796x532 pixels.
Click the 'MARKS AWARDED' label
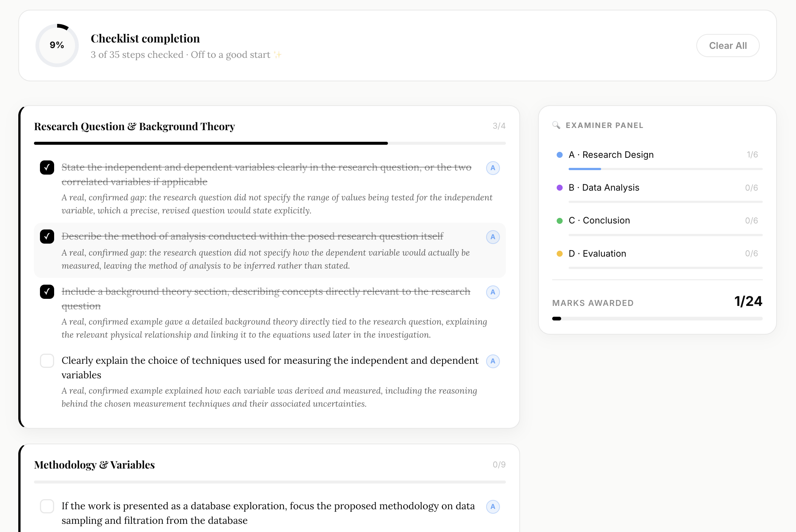click(593, 303)
